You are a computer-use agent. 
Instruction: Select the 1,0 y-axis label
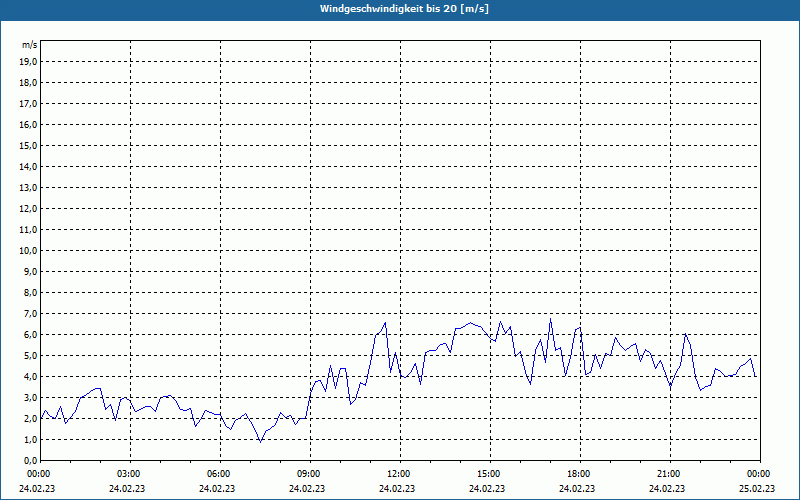click(x=30, y=440)
